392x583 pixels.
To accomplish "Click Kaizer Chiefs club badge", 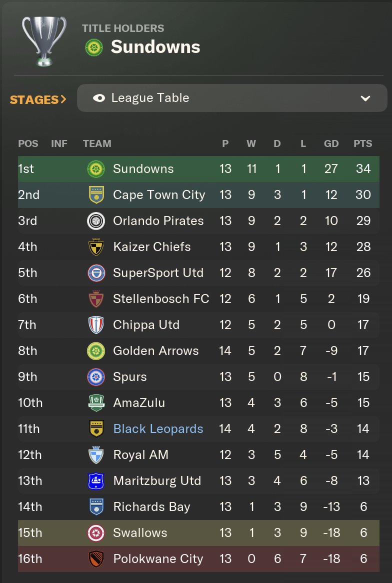I will tap(96, 247).
